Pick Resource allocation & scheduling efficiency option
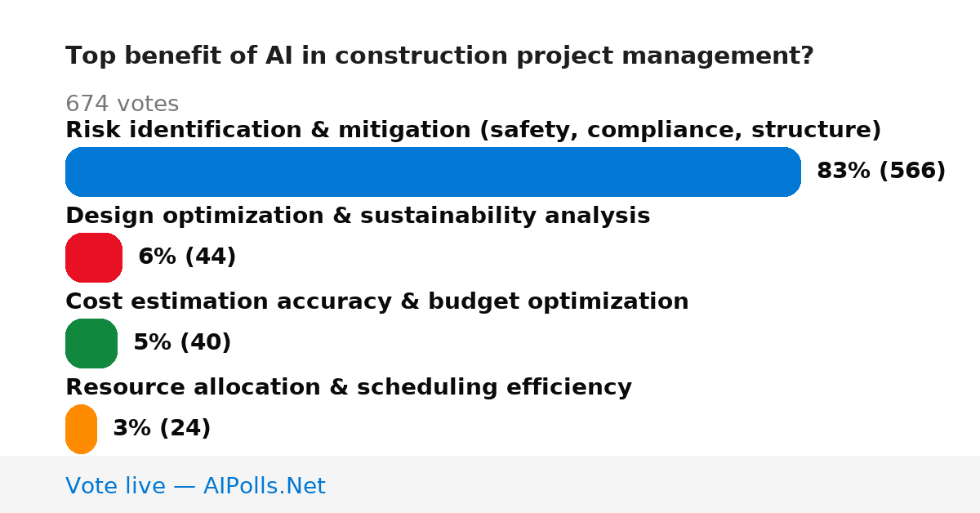The width and height of the screenshot is (980, 513). (x=349, y=387)
